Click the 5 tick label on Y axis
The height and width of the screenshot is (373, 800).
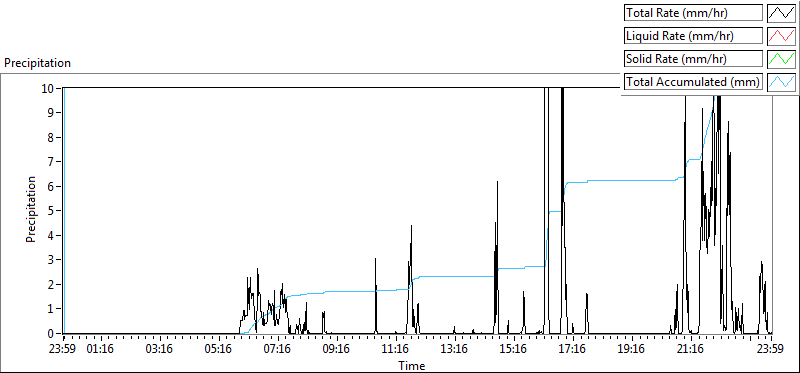tap(51, 211)
